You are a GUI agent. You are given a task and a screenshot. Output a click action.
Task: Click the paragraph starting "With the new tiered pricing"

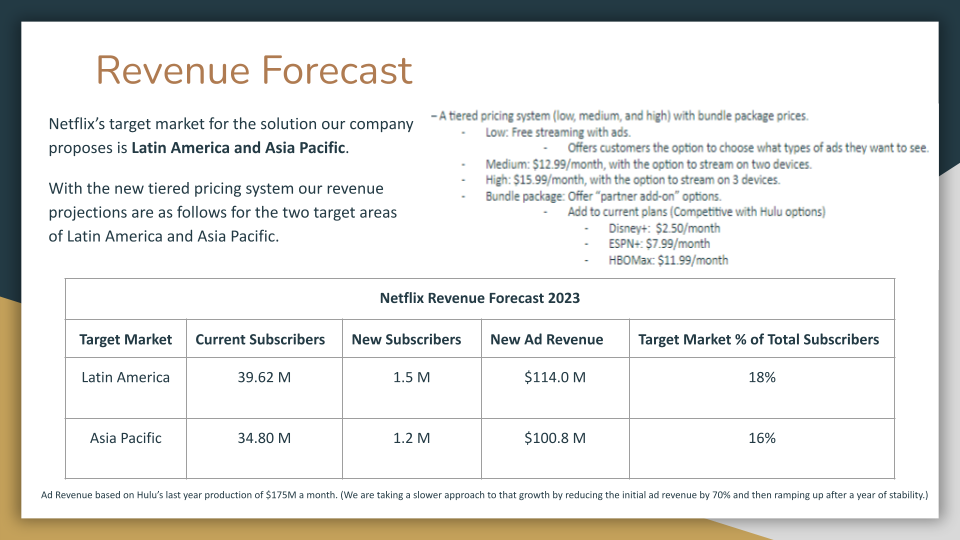223,212
